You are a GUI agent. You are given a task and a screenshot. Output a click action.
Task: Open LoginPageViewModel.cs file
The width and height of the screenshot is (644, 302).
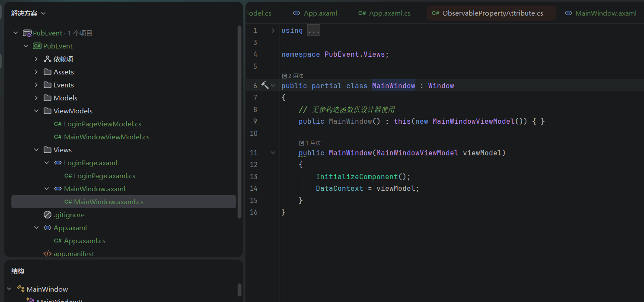[102, 124]
